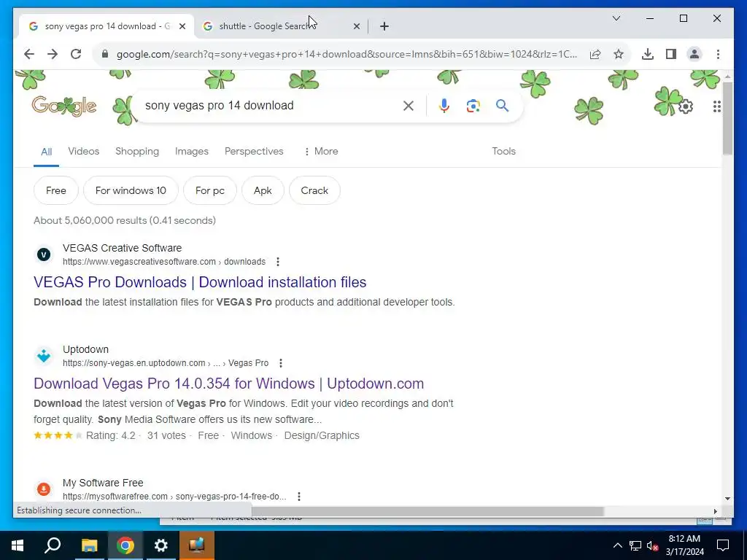Click the sony-vegas.en.uptodown.com breadcrumb
The width and height of the screenshot is (747, 560).
tap(166, 363)
